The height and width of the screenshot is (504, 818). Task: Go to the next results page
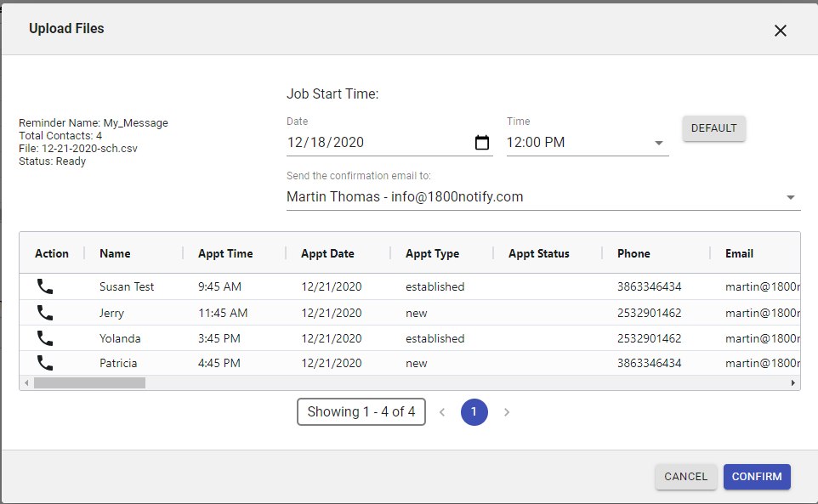pos(507,412)
